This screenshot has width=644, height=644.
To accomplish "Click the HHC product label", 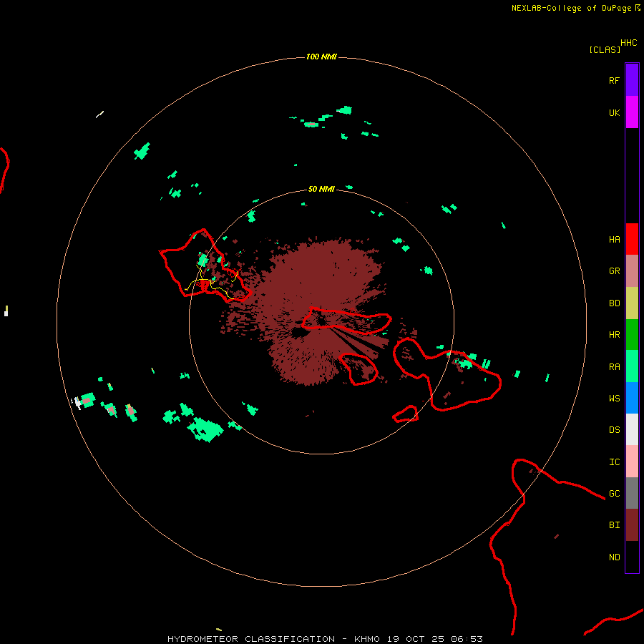I will (x=629, y=43).
